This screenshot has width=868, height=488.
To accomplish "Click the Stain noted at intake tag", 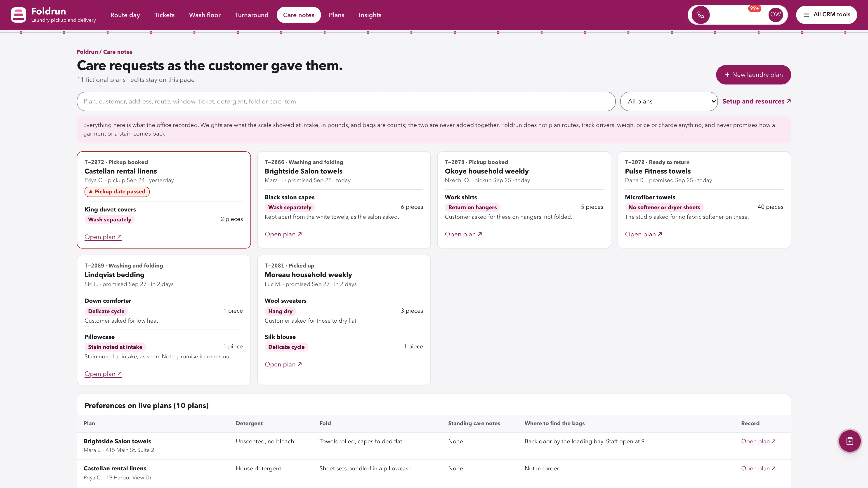I will point(115,347).
